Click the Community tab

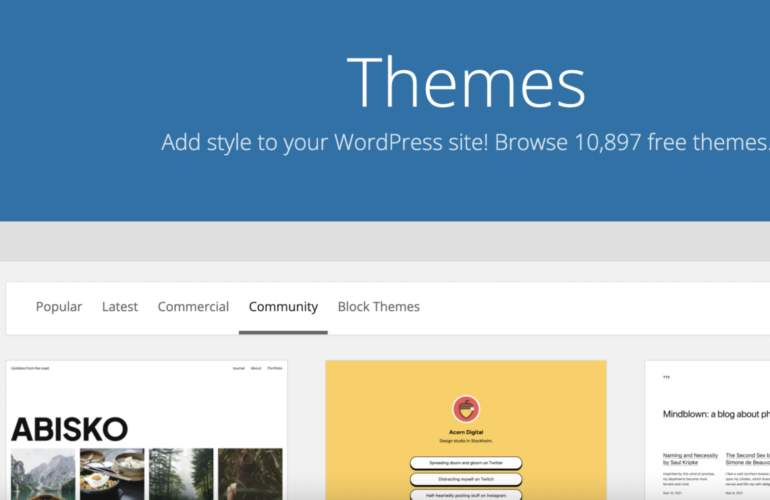point(283,307)
